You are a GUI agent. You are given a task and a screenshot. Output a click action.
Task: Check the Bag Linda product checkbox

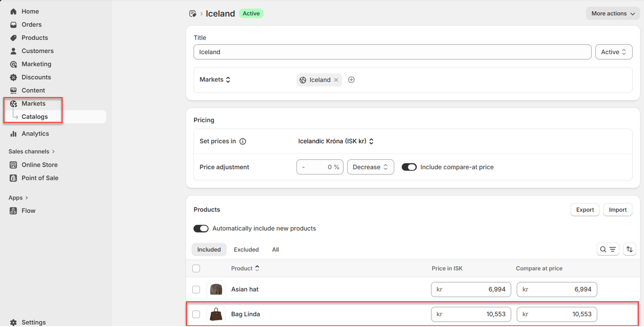tap(196, 314)
